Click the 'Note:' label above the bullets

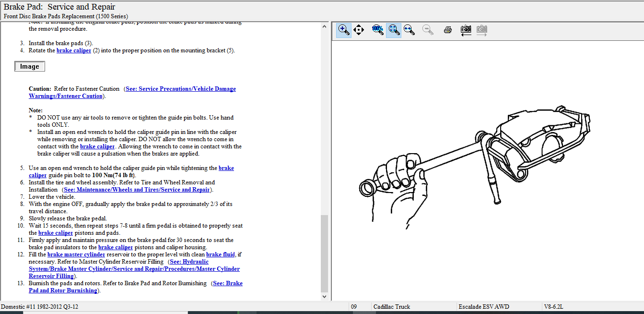(35, 110)
